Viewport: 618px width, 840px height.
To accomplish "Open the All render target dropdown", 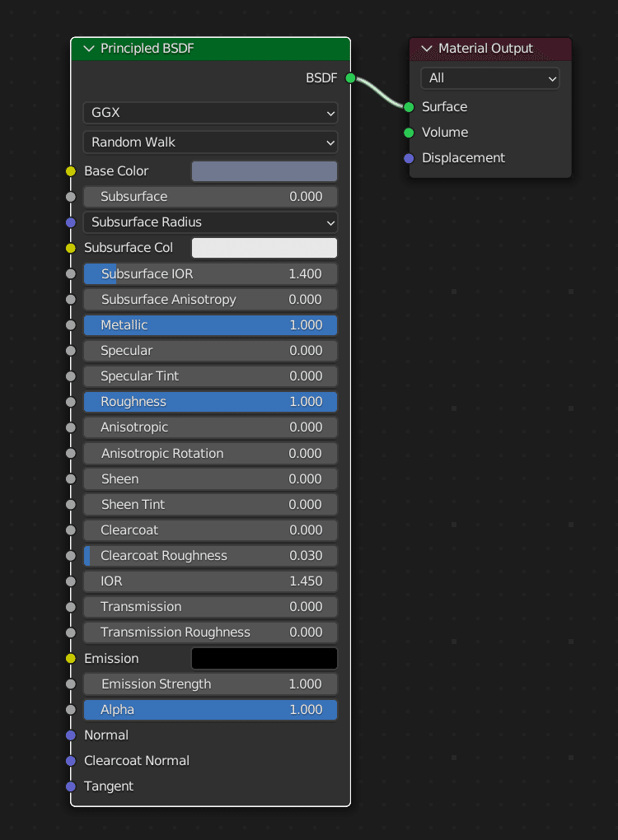I will pos(490,78).
